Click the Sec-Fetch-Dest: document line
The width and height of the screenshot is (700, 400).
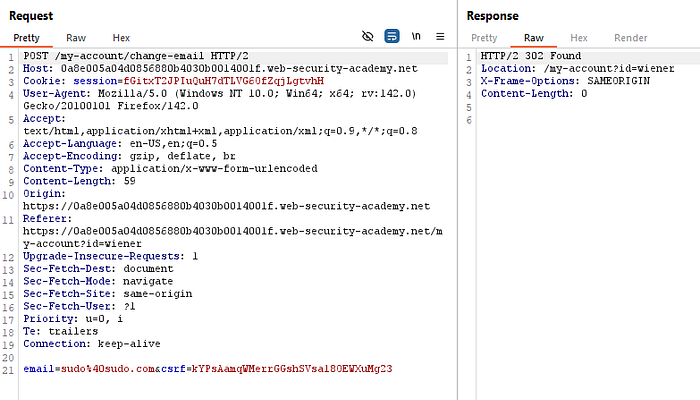98,268
